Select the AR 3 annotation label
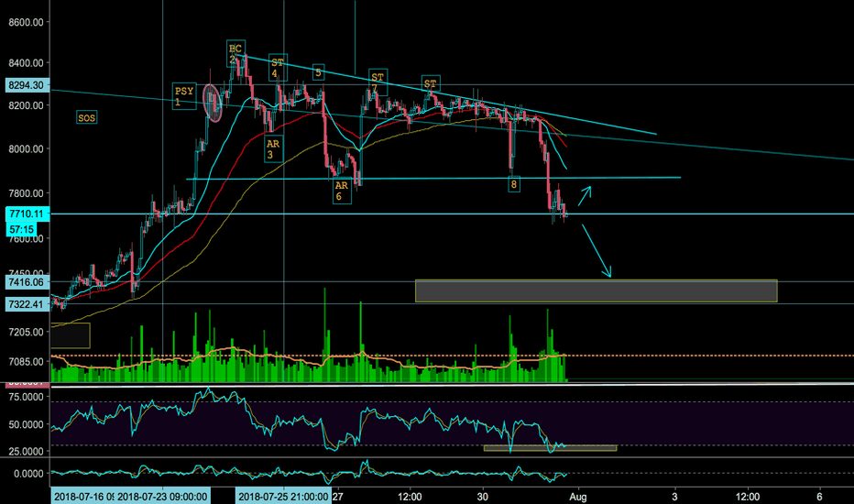854x504 pixels. tap(273, 148)
